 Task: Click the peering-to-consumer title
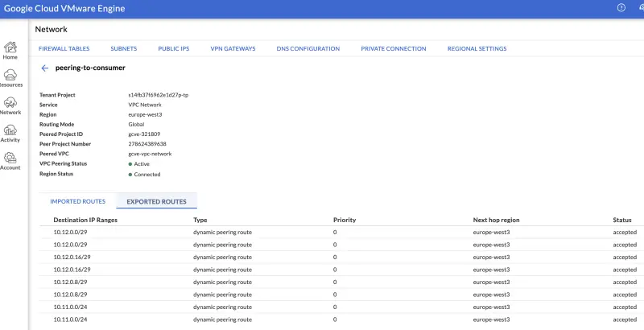pyautogui.click(x=90, y=68)
